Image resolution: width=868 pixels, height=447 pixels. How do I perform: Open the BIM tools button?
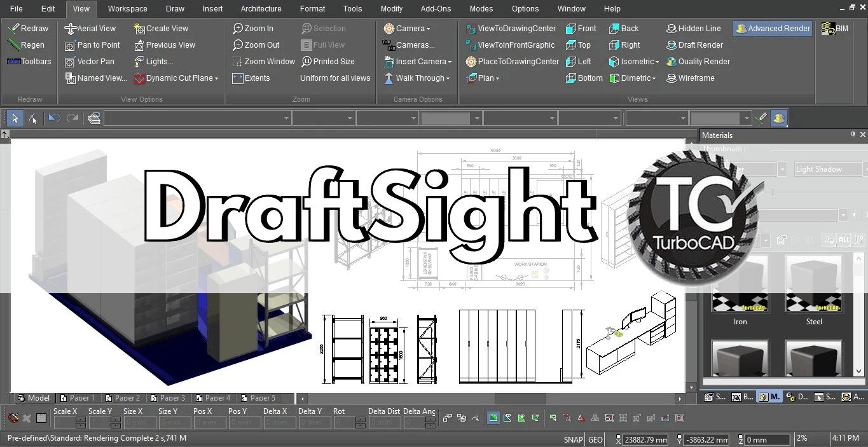coord(835,29)
